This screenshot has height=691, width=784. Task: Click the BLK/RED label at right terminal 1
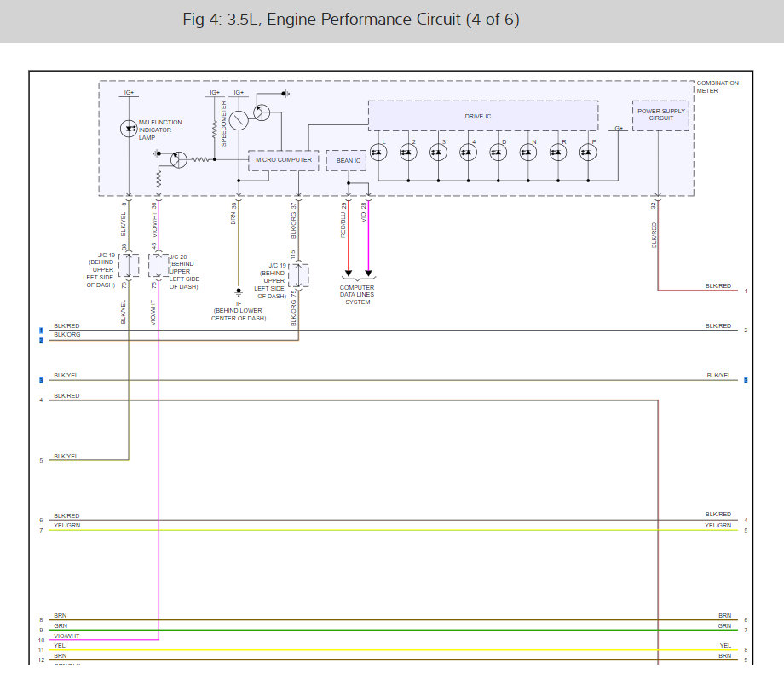[x=718, y=286]
